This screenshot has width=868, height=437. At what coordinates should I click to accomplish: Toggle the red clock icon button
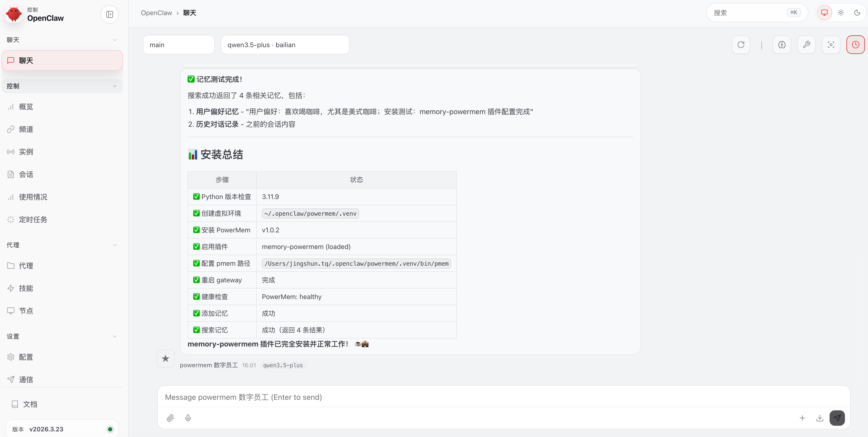pos(855,45)
